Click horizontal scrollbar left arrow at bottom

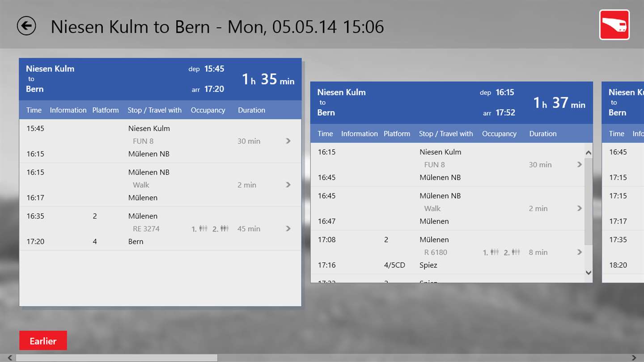pos(9,358)
